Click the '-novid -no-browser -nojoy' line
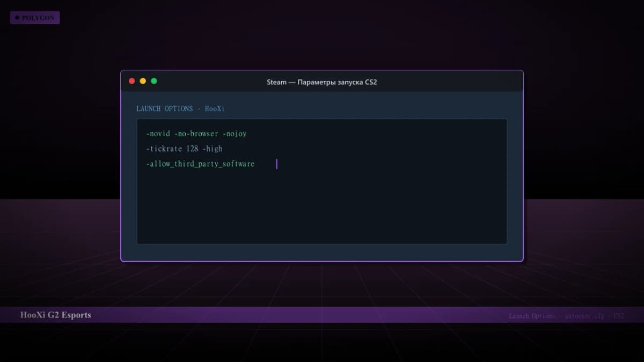This screenshot has height=362, width=644. (x=196, y=134)
